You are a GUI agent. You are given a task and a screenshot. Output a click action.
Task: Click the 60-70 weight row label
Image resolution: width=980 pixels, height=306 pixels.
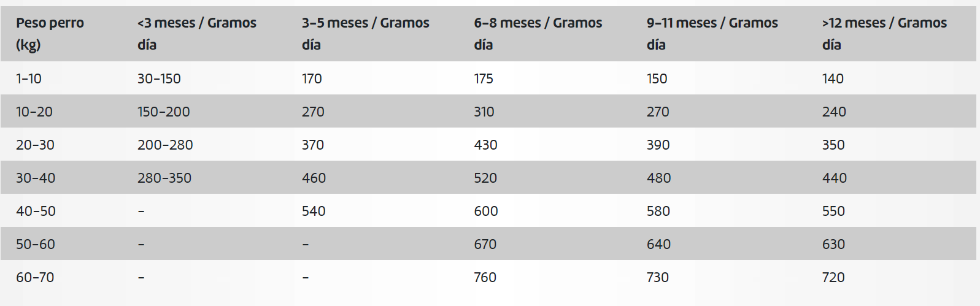35,277
